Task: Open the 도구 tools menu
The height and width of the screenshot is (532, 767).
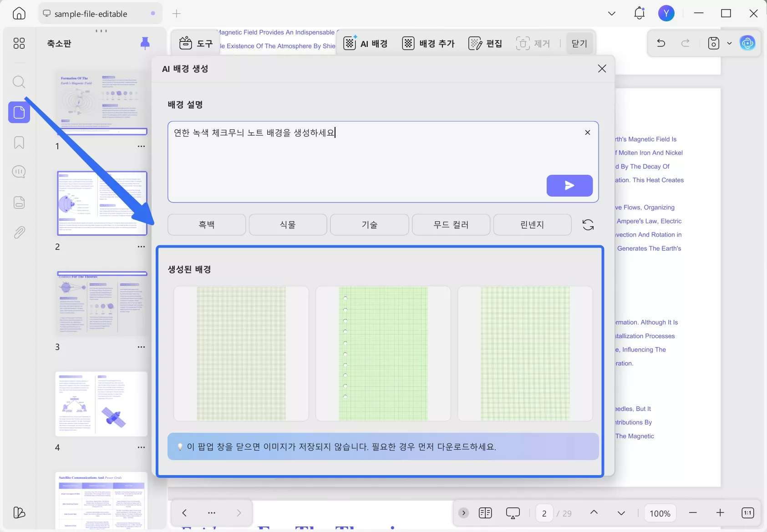Action: tap(196, 43)
